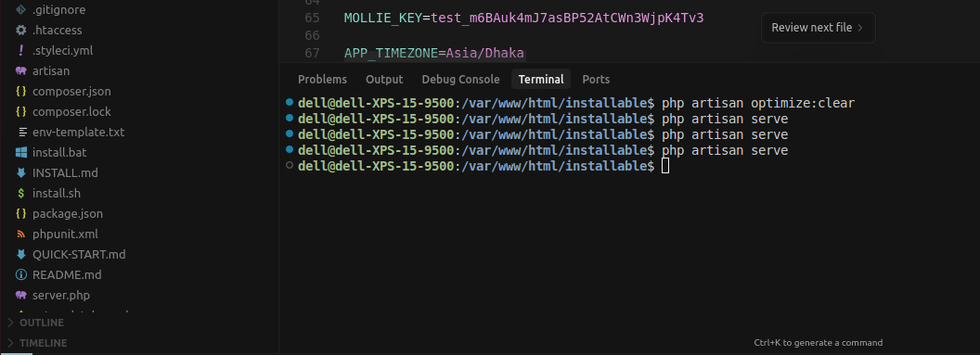This screenshot has height=355, width=980.
Task: Click the terminal input cursor at last prompt
Action: [x=665, y=166]
